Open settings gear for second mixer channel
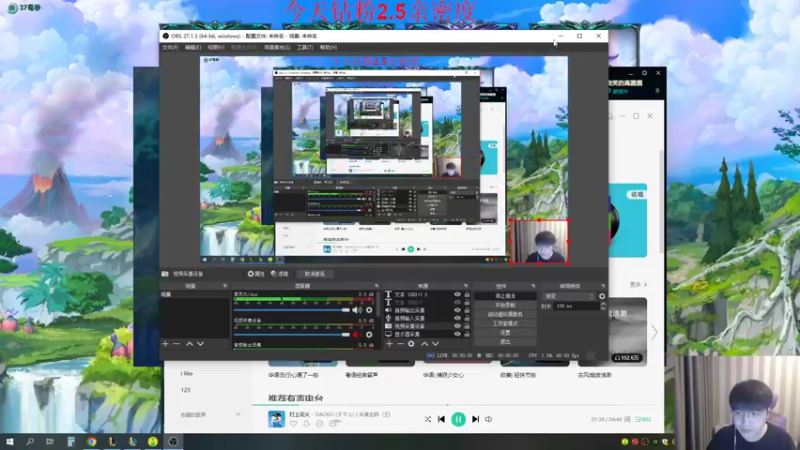Screen dimensions: 800x450 pos(369,335)
